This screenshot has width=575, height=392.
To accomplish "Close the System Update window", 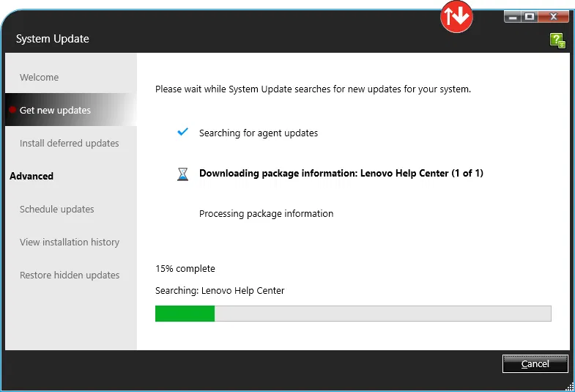I will tap(553, 17).
